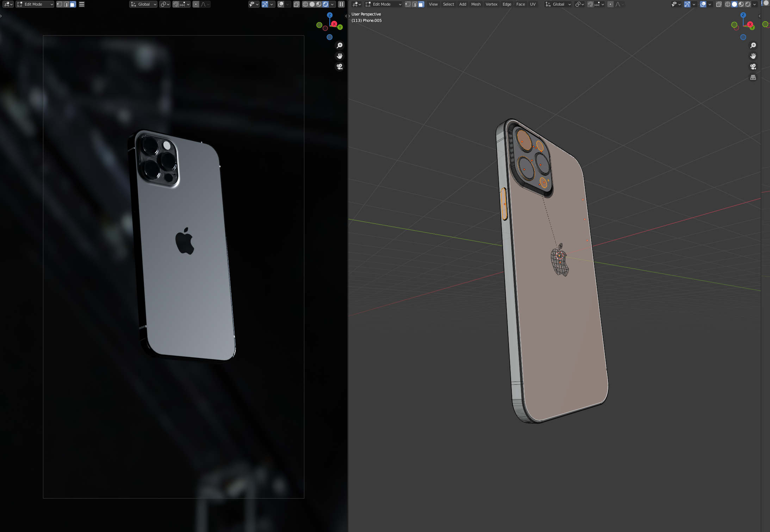Click the zoom magnifier icon in right viewport
This screenshot has height=532, width=770.
coord(753,45)
